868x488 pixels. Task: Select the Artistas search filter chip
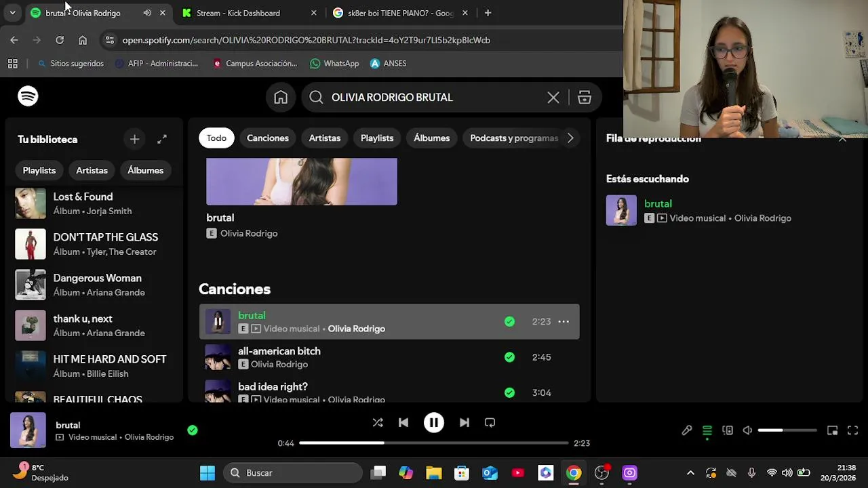[x=325, y=138]
